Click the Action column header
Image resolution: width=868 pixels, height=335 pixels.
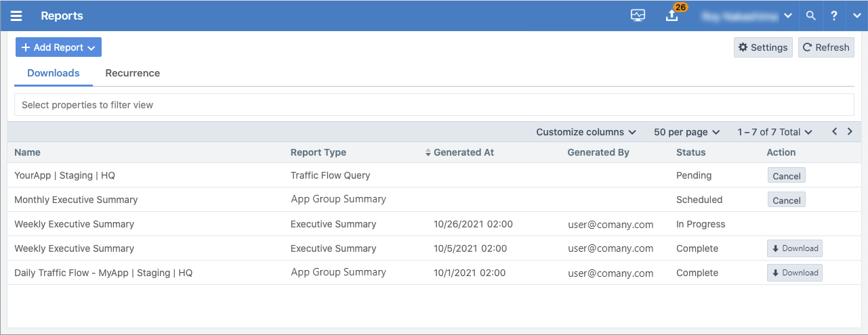781,152
